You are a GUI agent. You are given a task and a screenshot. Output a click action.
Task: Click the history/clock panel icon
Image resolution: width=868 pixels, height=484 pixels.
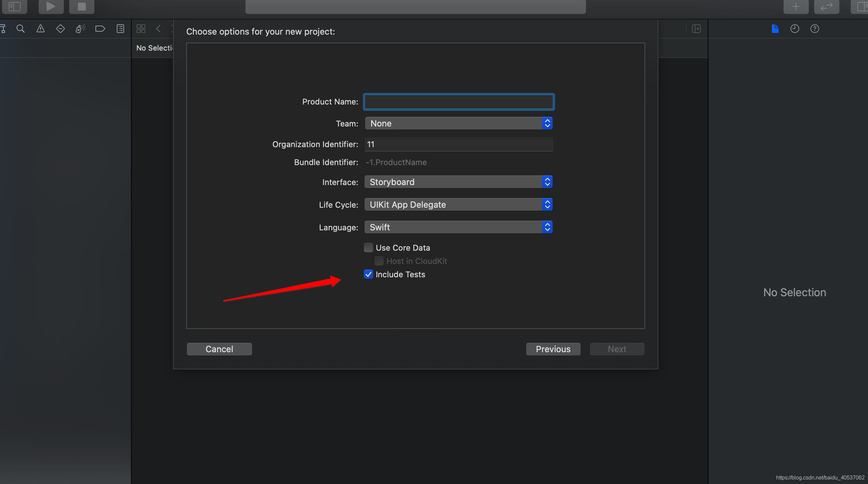(x=795, y=28)
